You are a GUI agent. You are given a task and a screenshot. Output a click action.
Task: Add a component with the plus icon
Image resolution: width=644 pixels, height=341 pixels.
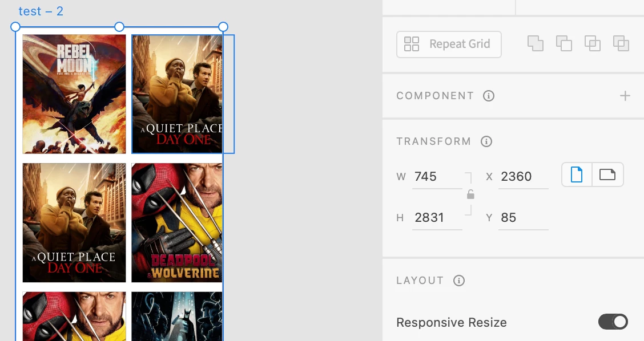pyautogui.click(x=625, y=96)
